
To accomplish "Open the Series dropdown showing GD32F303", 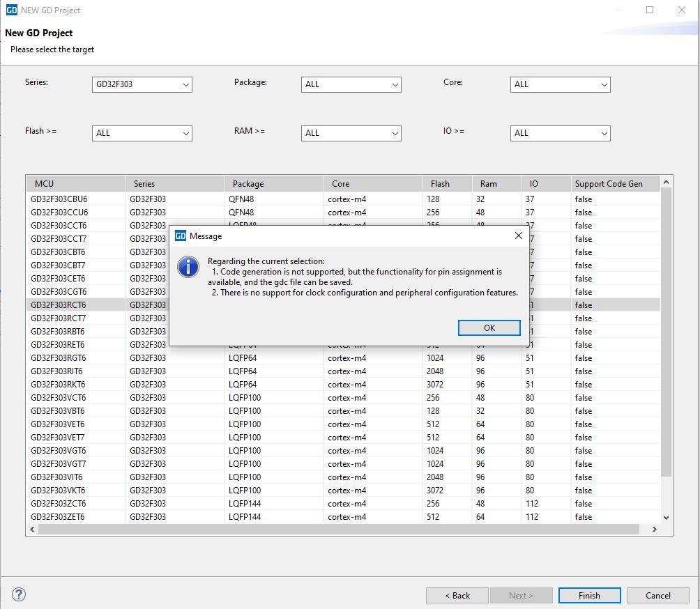I will (142, 84).
